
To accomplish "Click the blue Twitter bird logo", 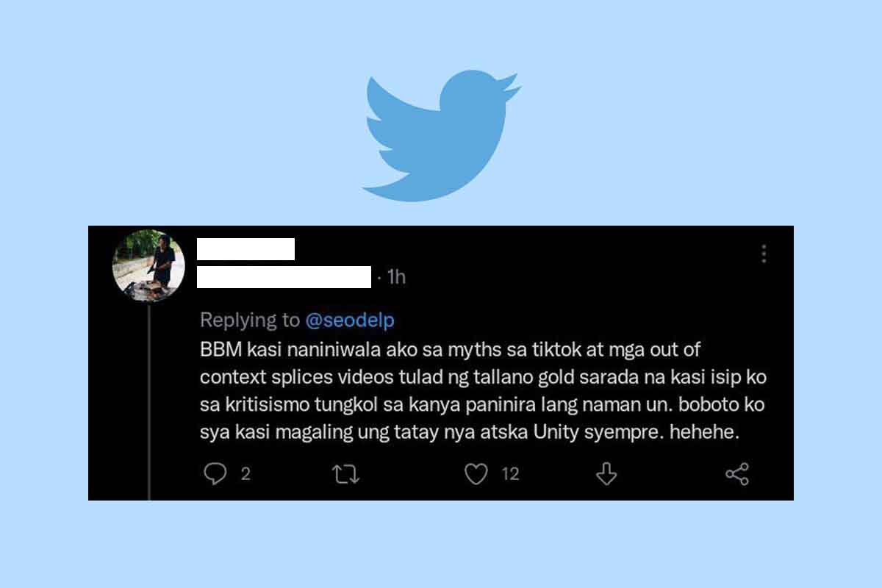I will (x=442, y=135).
